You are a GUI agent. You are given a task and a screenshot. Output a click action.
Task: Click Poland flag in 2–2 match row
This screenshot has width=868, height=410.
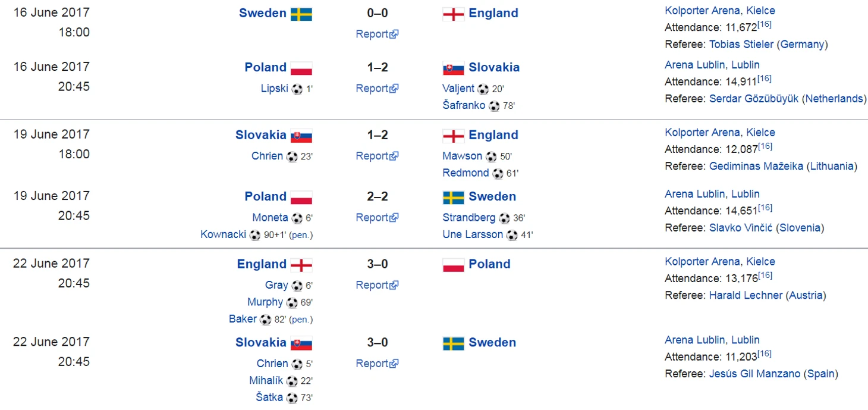(301, 198)
